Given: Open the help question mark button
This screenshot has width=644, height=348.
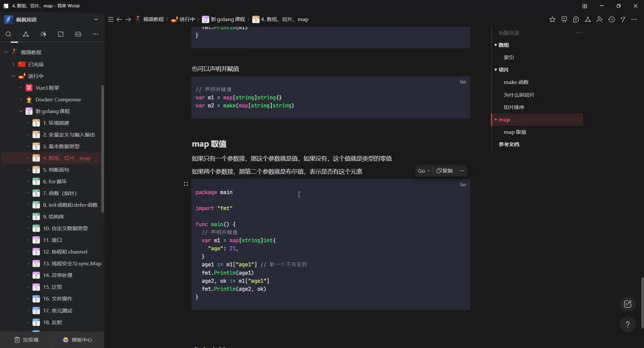Looking at the screenshot, I should click(x=627, y=325).
